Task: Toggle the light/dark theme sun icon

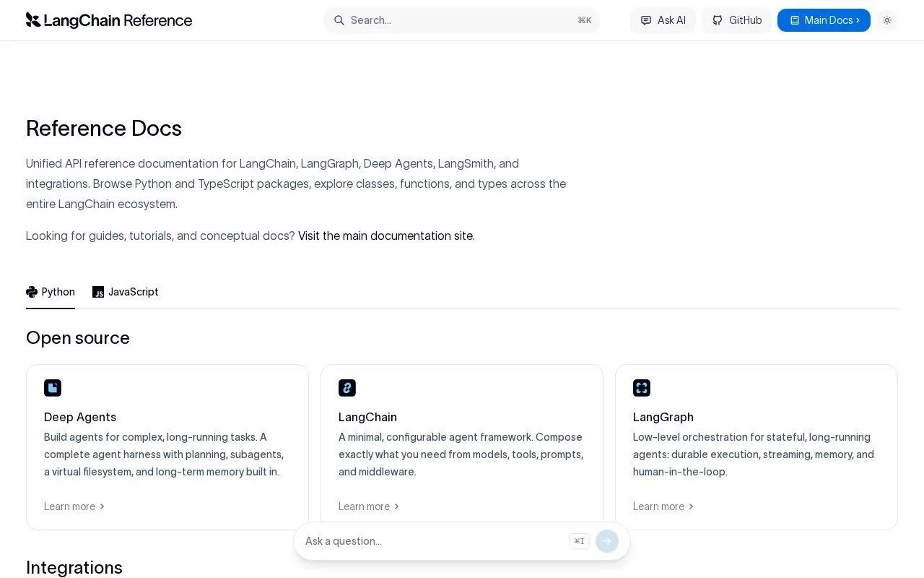Action: tap(887, 20)
